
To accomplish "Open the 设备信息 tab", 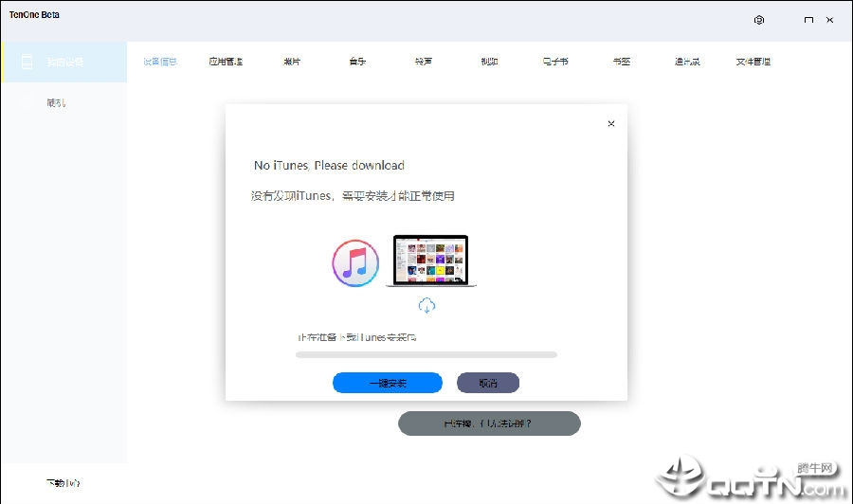I will [x=160, y=62].
